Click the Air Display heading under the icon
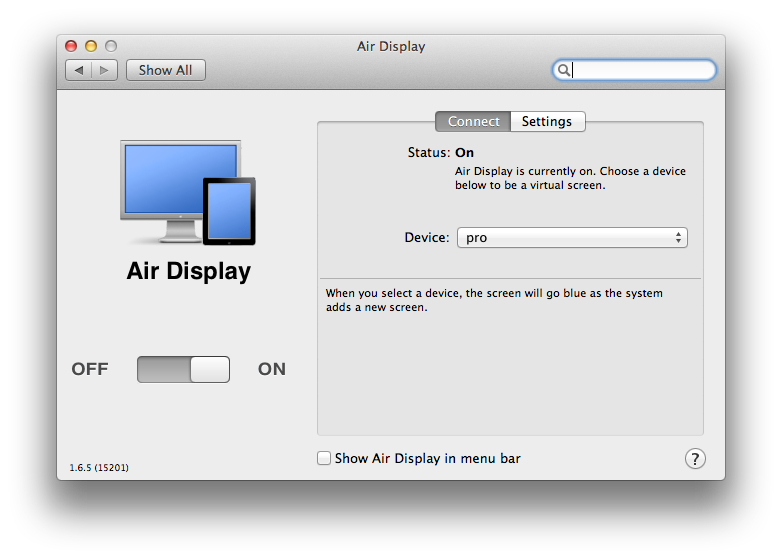This screenshot has height=559, width=782. pyautogui.click(x=189, y=272)
